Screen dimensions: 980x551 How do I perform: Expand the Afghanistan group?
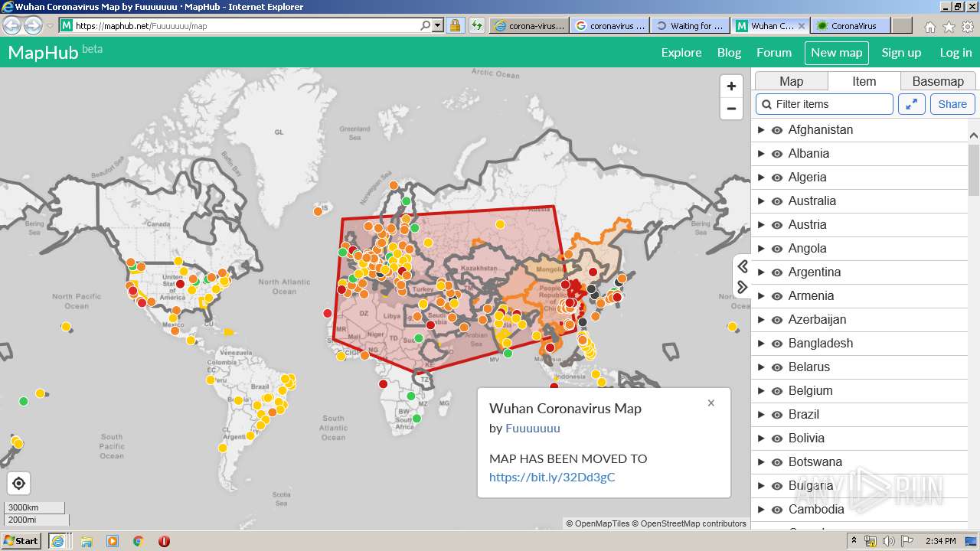pyautogui.click(x=761, y=130)
